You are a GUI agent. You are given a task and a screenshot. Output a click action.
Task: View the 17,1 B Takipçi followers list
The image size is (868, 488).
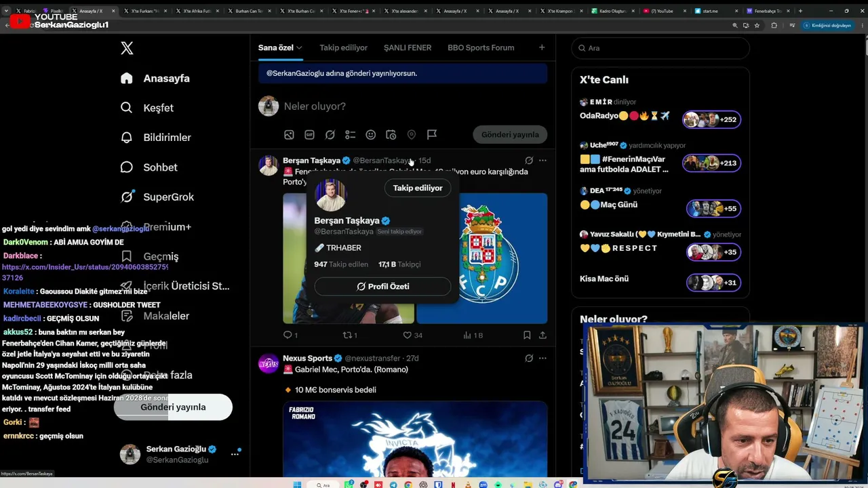tap(399, 264)
